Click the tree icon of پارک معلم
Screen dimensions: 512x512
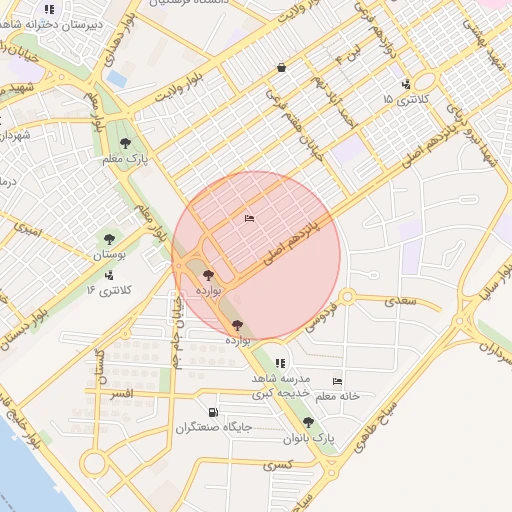[125, 144]
